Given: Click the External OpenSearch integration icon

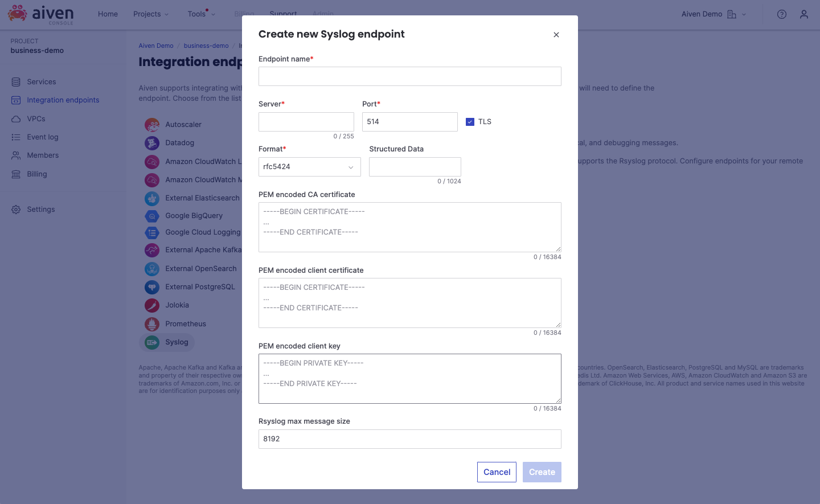Looking at the screenshot, I should point(151,268).
